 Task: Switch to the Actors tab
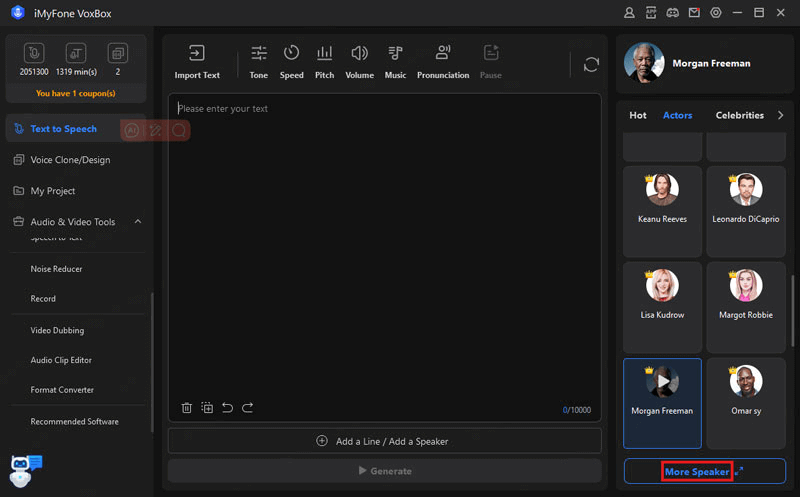coord(678,115)
